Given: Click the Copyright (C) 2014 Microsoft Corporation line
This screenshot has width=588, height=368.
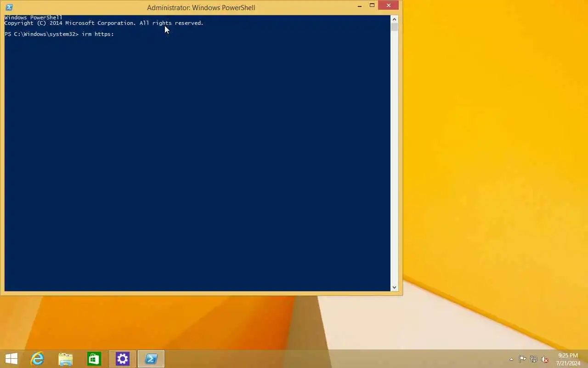Looking at the screenshot, I should tap(104, 23).
